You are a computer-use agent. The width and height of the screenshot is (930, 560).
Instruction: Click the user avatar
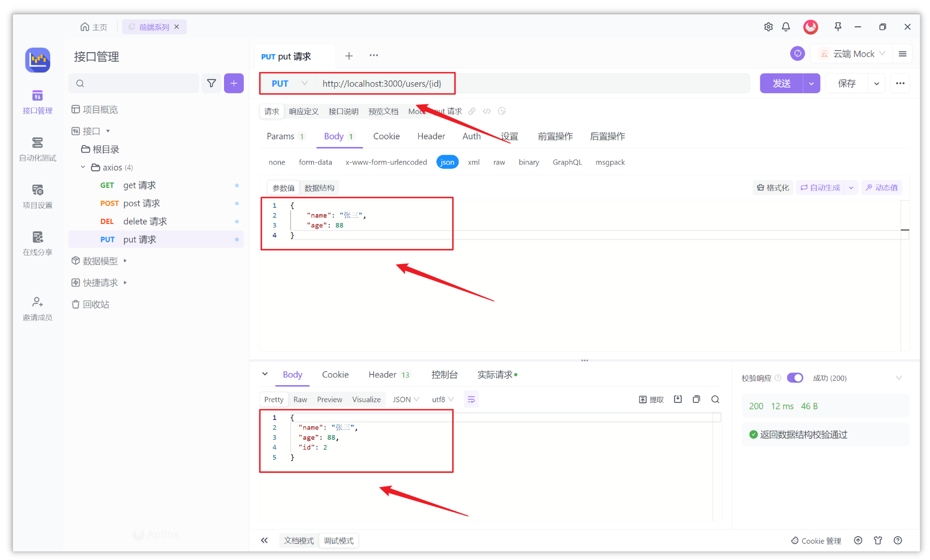811,27
